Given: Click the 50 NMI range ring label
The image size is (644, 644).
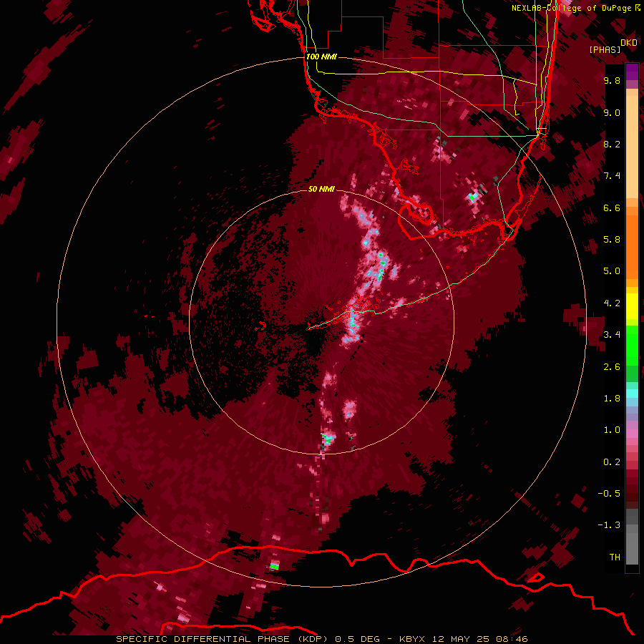Looking at the screenshot, I should 321,189.
